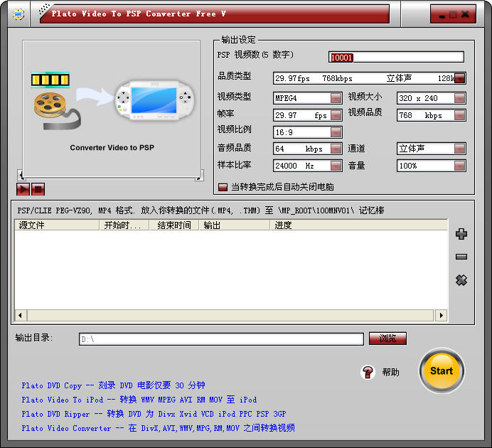The height and width of the screenshot is (448, 492).
Task: Open the Plato DVD Copy link
Action: click(x=113, y=385)
